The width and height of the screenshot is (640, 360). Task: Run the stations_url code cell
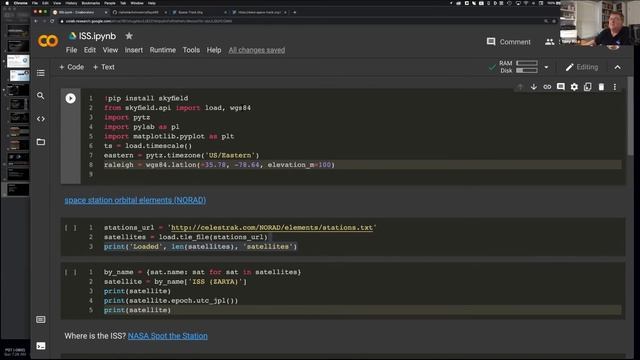(70, 228)
